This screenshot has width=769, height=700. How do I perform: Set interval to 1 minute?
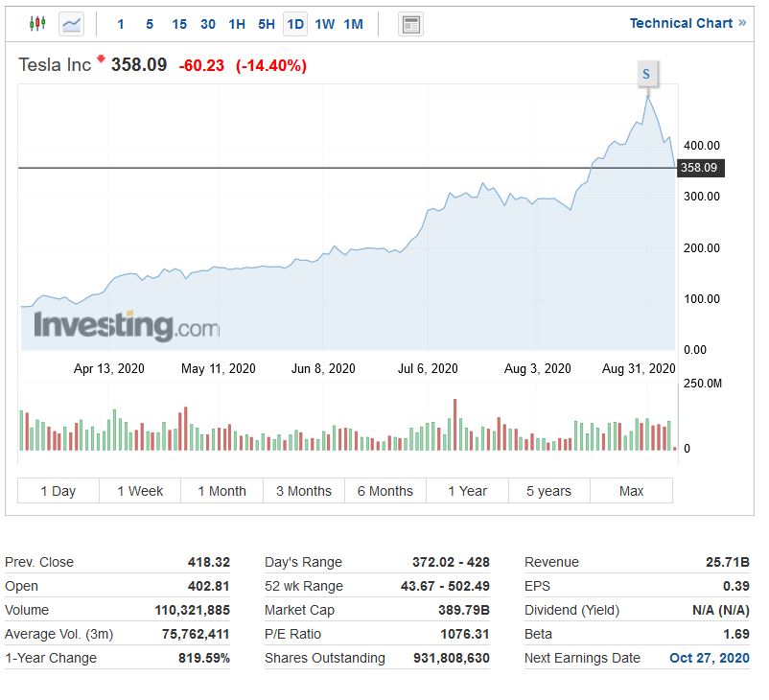coord(121,24)
